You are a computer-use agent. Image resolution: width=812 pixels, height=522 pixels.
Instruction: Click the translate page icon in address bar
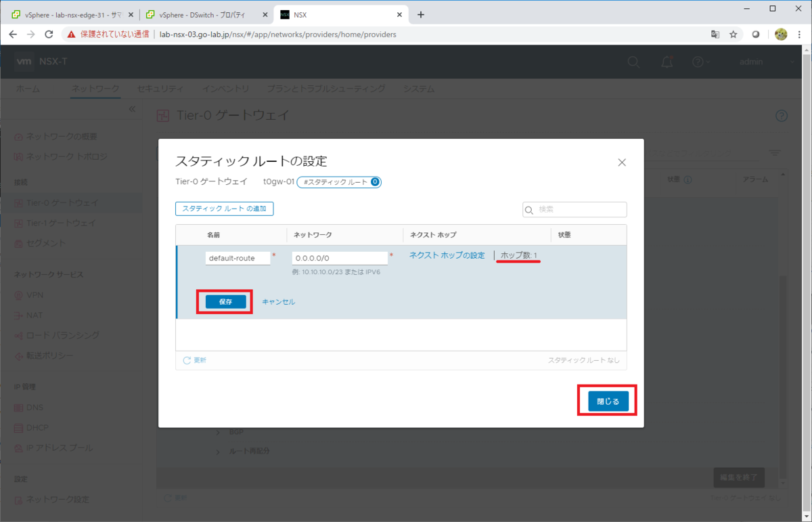click(715, 35)
